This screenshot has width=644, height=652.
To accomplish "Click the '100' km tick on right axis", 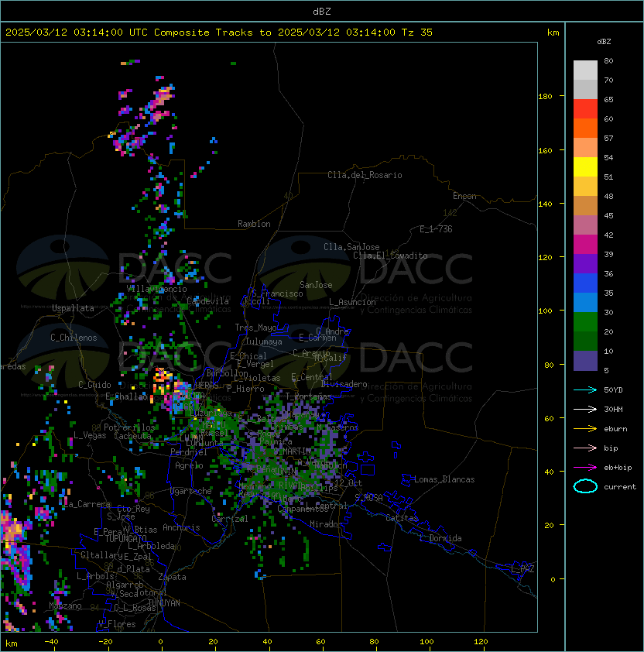I will coord(545,311).
